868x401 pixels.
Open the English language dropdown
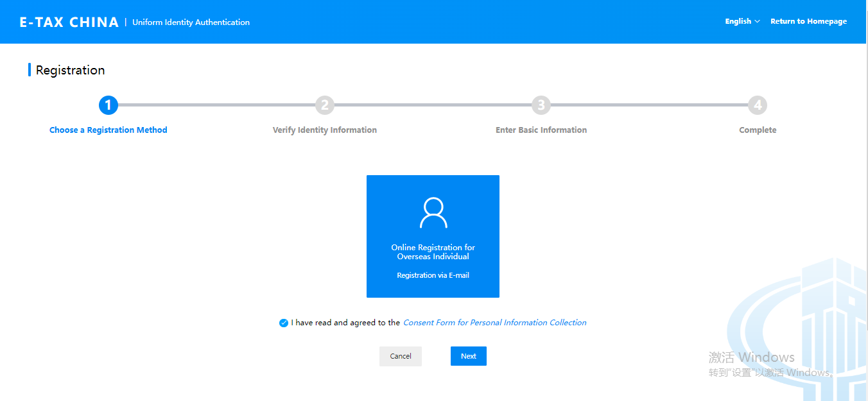pos(738,21)
